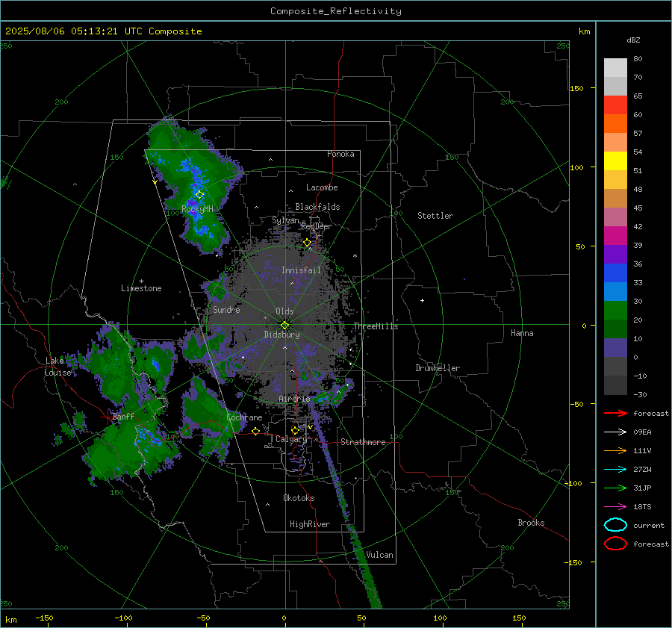The width and height of the screenshot is (672, 628).
Task: Click the red forecast ellipse legend icon
Action: click(615, 544)
